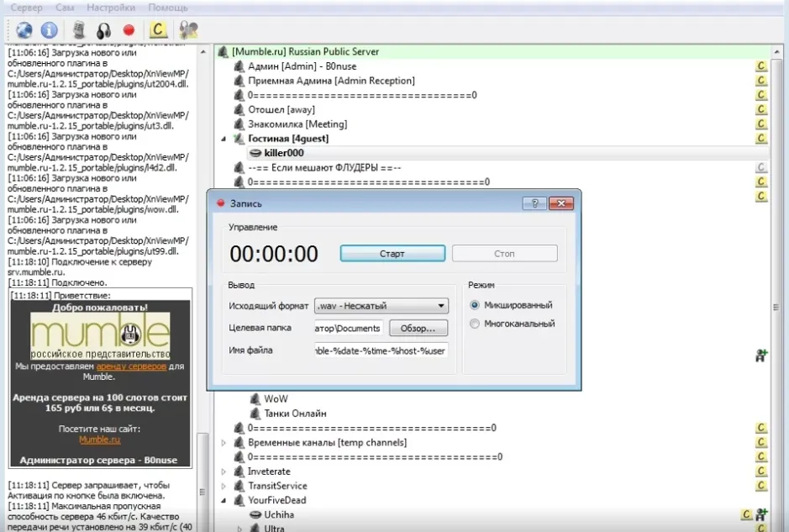Click the Имя файла input field
This screenshot has height=532, width=789.
tap(381, 350)
